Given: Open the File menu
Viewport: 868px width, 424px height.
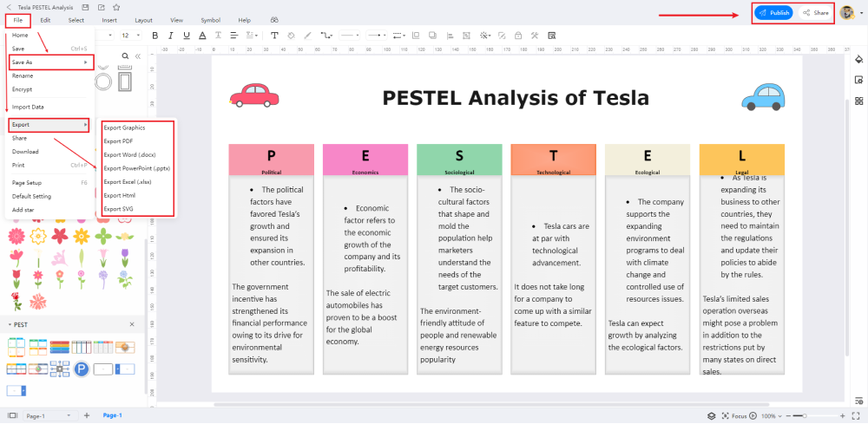Looking at the screenshot, I should 18,21.
